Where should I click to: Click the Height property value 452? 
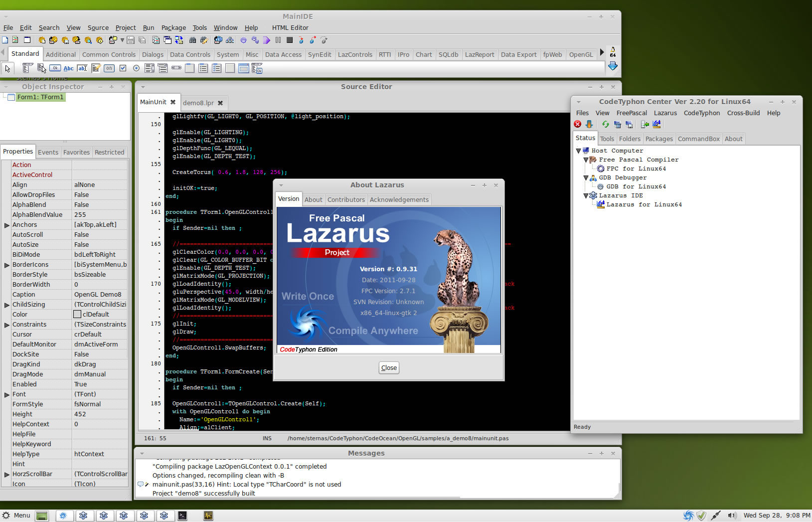100,414
